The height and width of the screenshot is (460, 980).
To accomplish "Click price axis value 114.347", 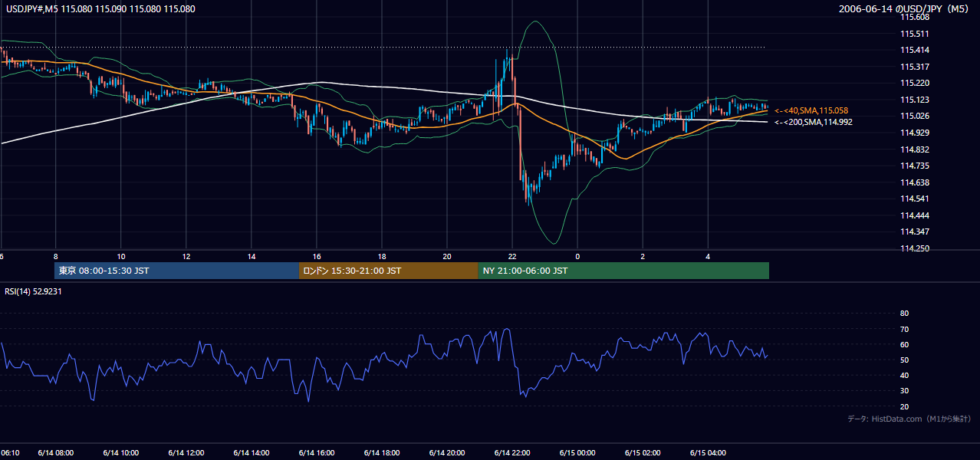I will point(915,232).
